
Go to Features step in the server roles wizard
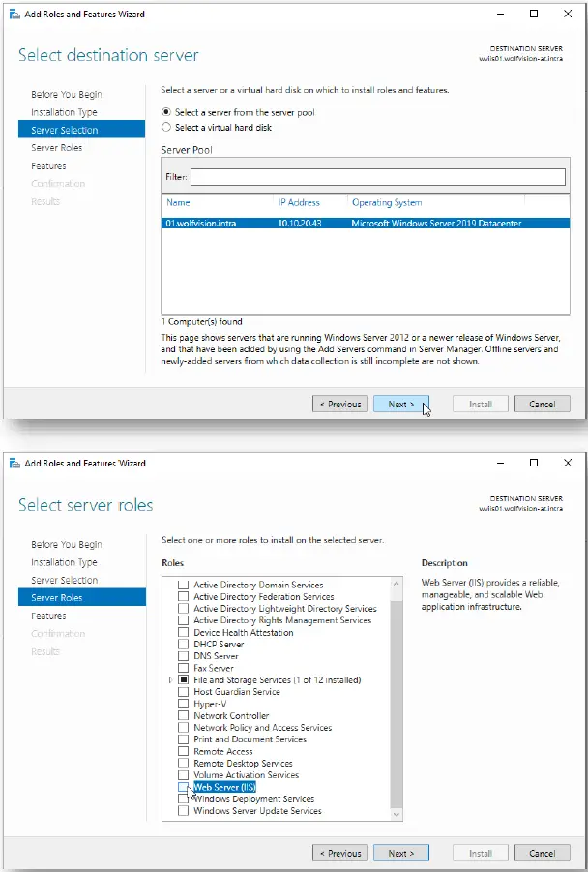click(x=48, y=616)
